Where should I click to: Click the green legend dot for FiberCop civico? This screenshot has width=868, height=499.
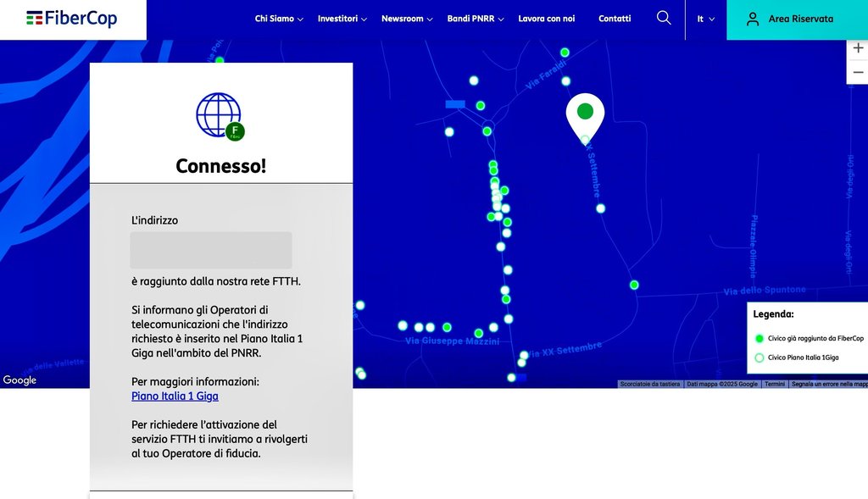(x=759, y=339)
